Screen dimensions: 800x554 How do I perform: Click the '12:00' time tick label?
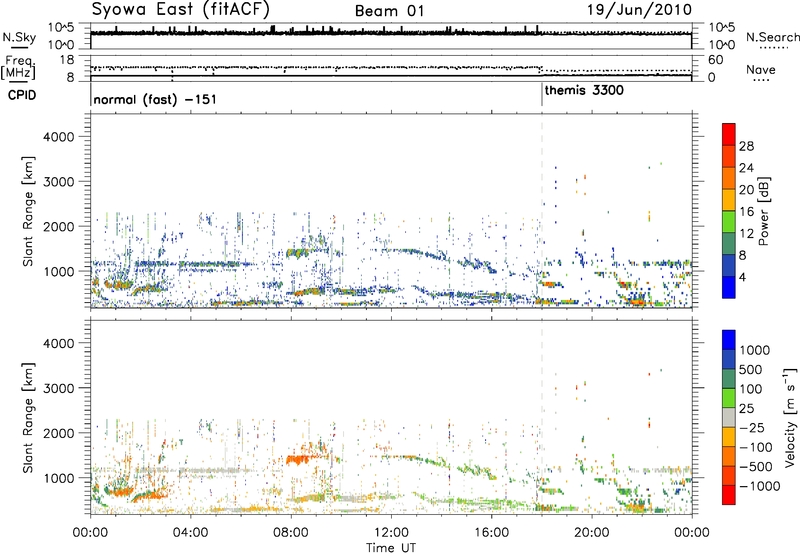[391, 533]
